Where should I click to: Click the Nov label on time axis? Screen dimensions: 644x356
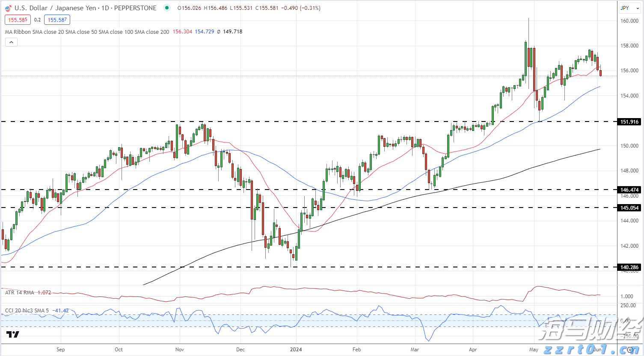[x=180, y=350]
